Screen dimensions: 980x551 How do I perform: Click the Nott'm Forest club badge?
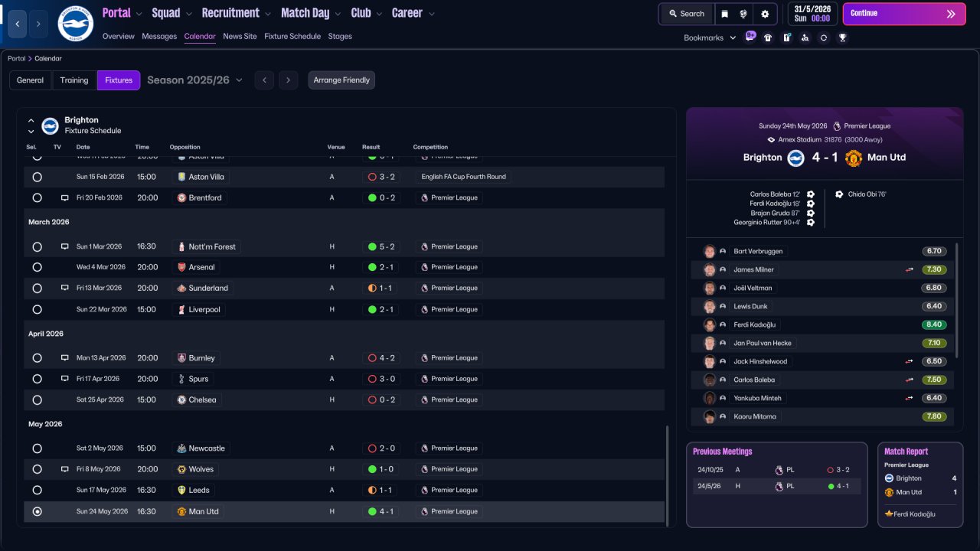[181, 246]
